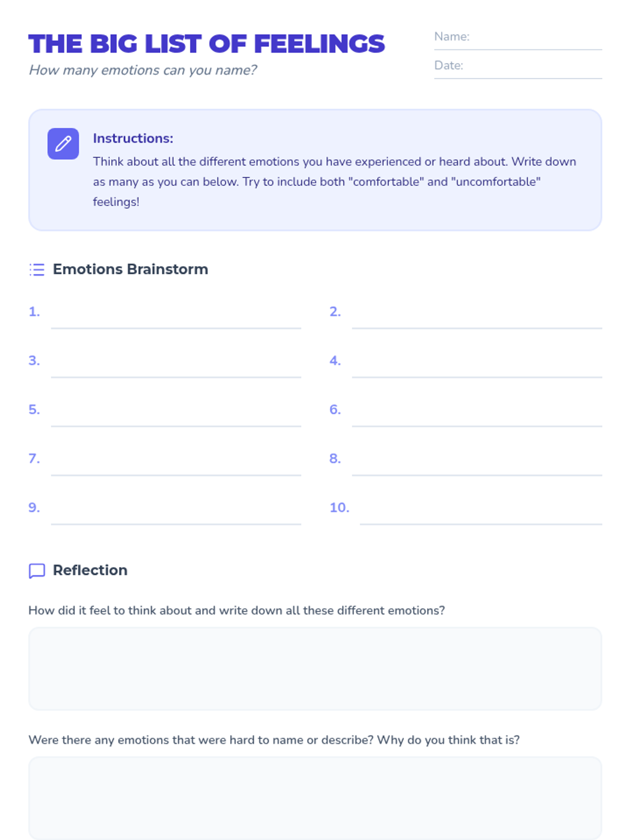This screenshot has width=630, height=840.
Task: Click the answer box under 'hard to name' question
Action: click(315, 797)
